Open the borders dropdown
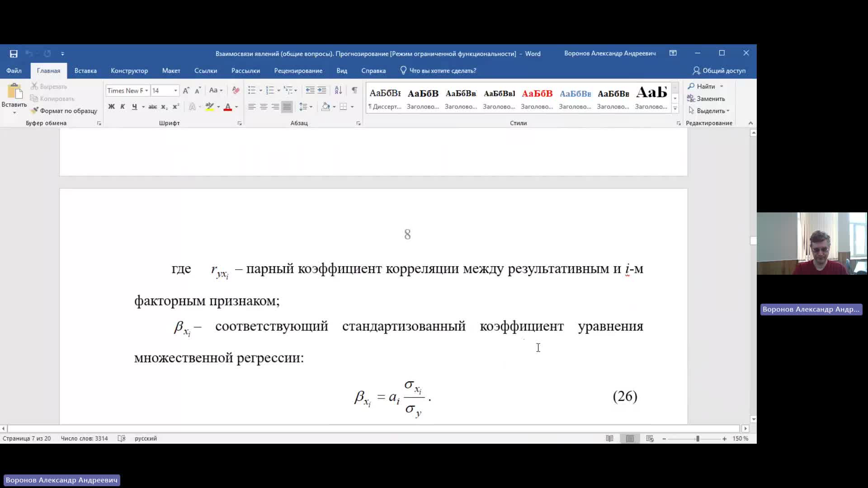This screenshot has width=868, height=488. click(352, 107)
